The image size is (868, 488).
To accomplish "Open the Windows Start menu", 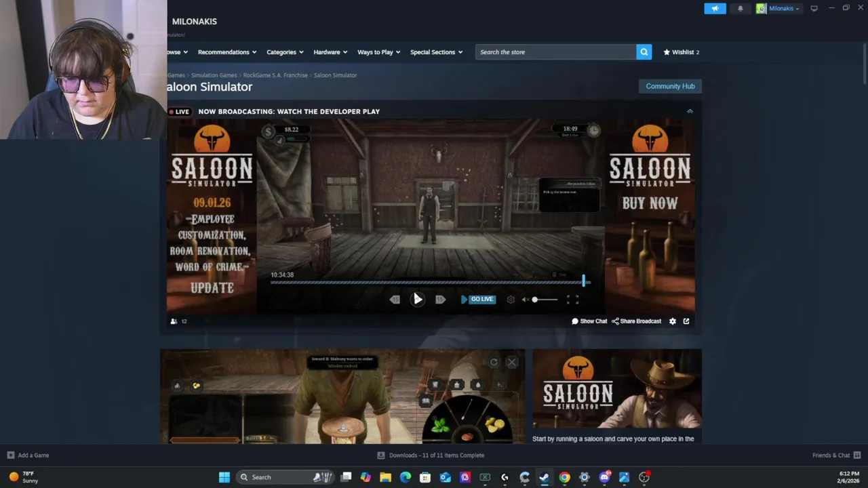I will pos(224,477).
